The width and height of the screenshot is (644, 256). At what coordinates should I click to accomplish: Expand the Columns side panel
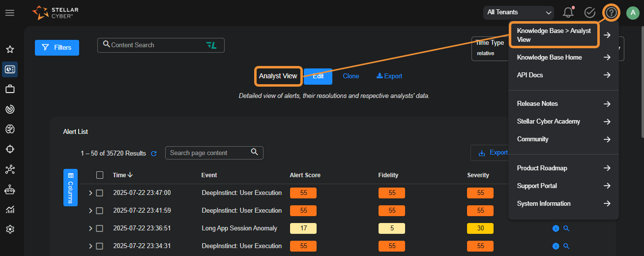[70, 188]
